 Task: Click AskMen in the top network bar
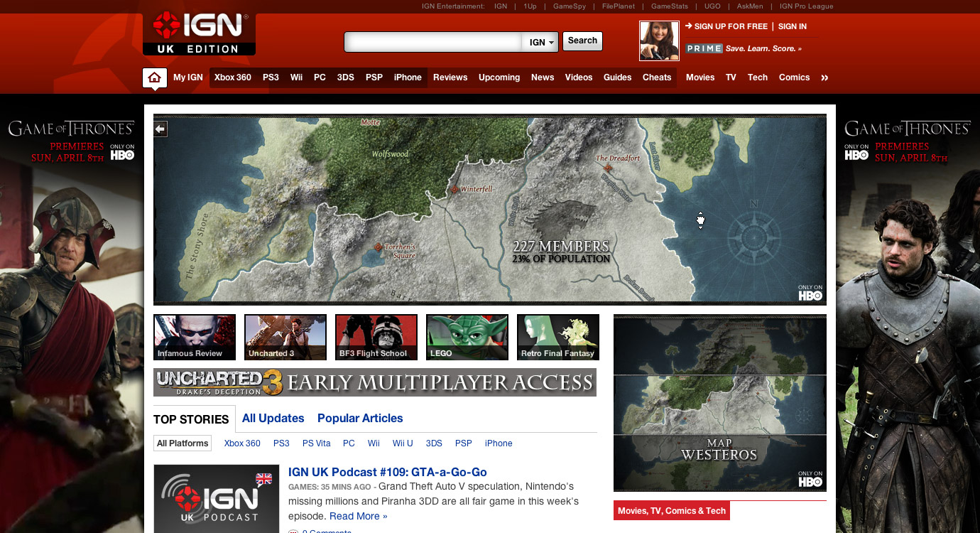(x=749, y=6)
